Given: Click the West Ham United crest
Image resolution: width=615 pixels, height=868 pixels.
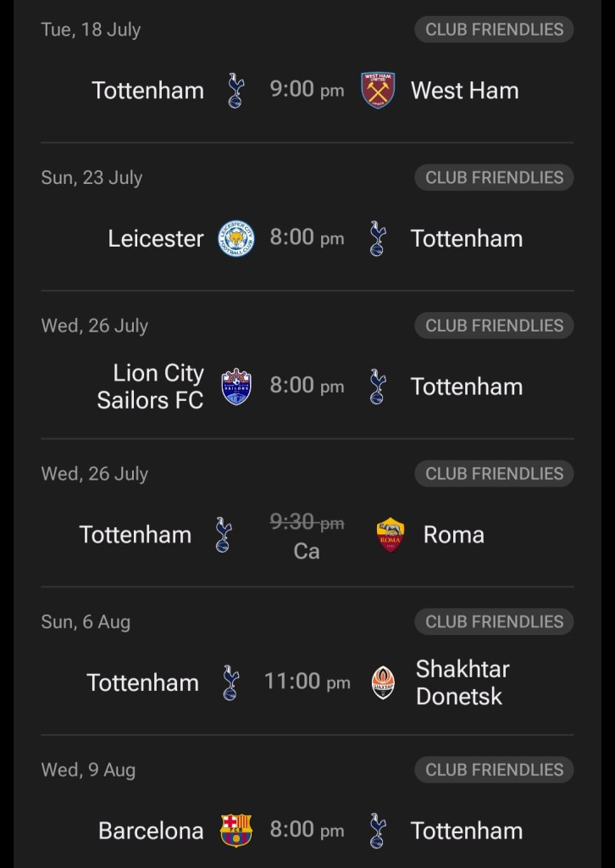Looking at the screenshot, I should point(378,90).
